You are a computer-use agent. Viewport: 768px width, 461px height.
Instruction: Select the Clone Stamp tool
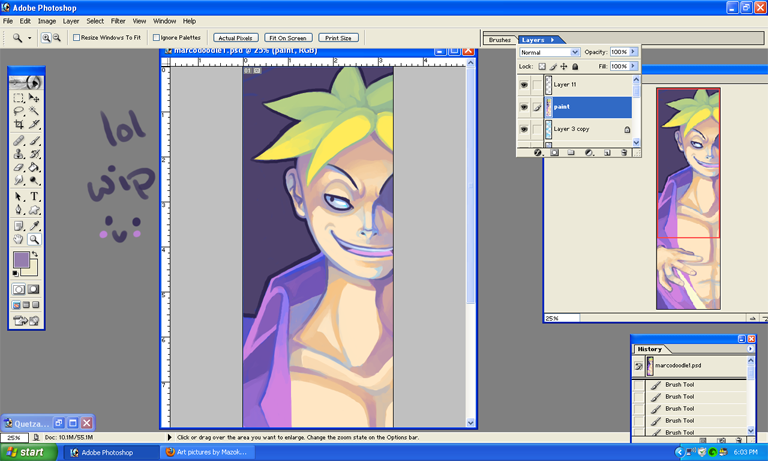pos(19,154)
